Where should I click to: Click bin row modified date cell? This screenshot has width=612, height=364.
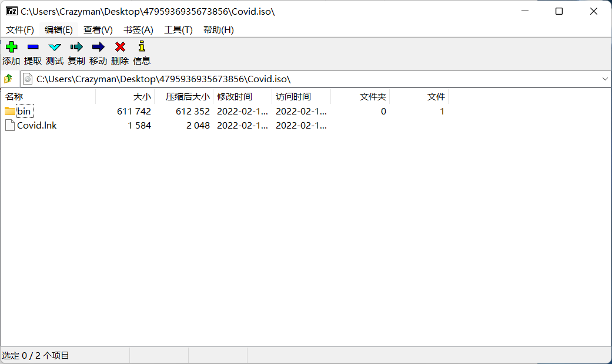242,112
